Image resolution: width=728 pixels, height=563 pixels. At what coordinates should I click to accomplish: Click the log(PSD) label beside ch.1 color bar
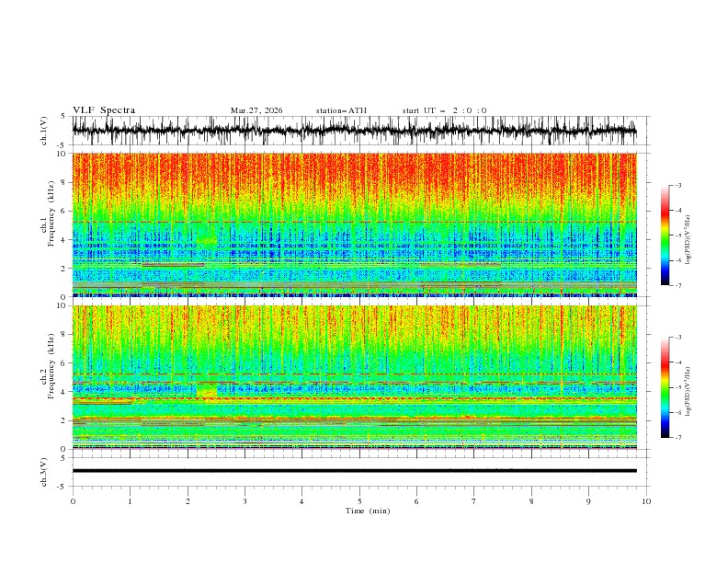[x=688, y=240]
